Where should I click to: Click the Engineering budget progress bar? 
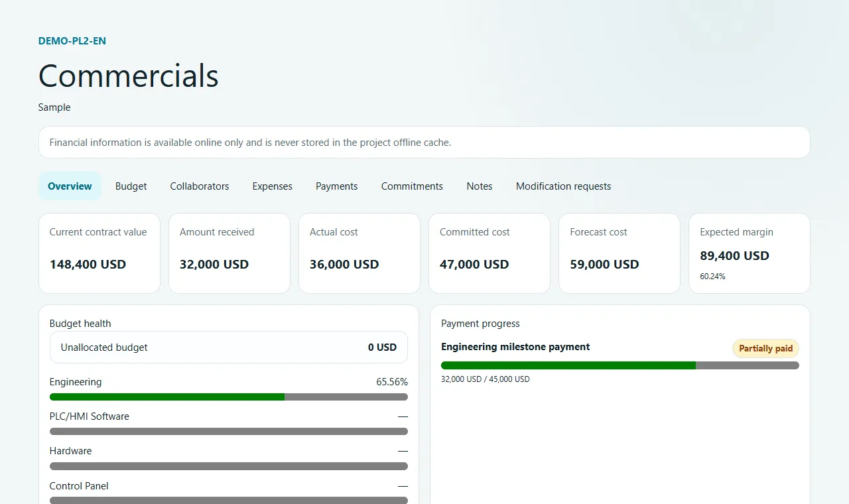(x=229, y=397)
